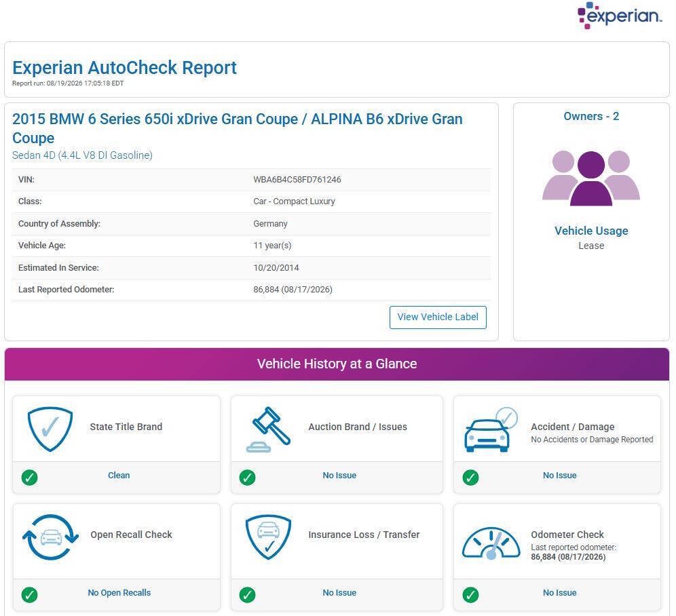Click the Odometer Check gauge icon

pyautogui.click(x=491, y=543)
